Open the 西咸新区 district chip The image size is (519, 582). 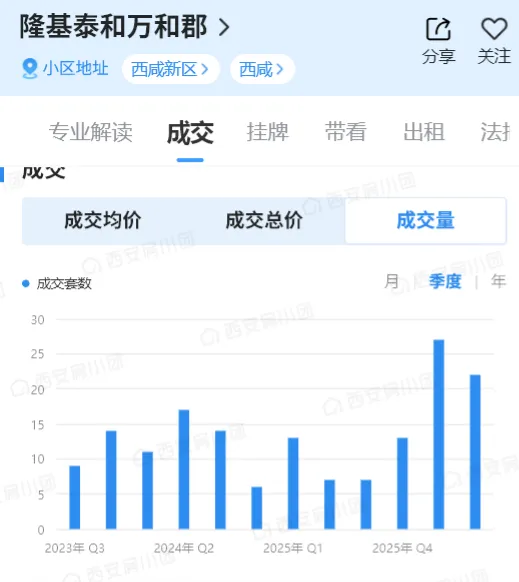[170, 69]
